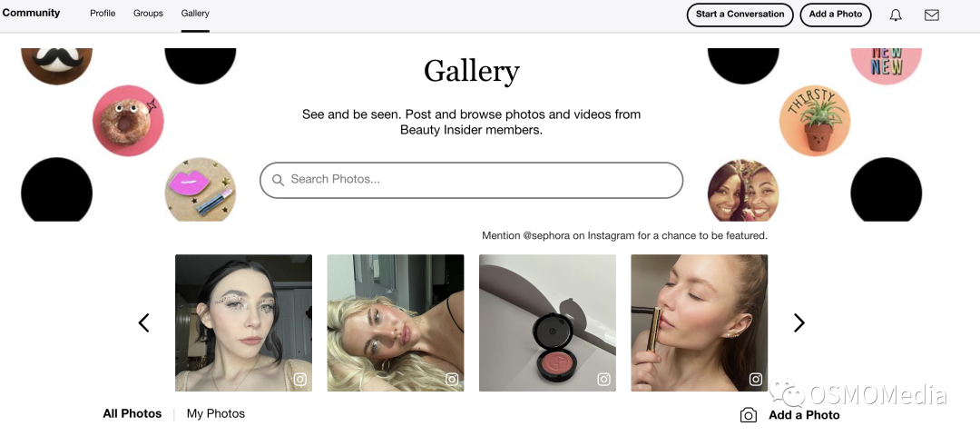
Task: Click the Thirsty plant avatar circle
Action: pos(815,121)
